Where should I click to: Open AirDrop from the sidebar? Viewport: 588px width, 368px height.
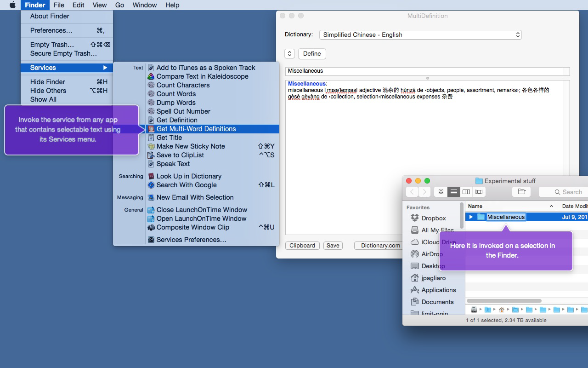(x=432, y=254)
